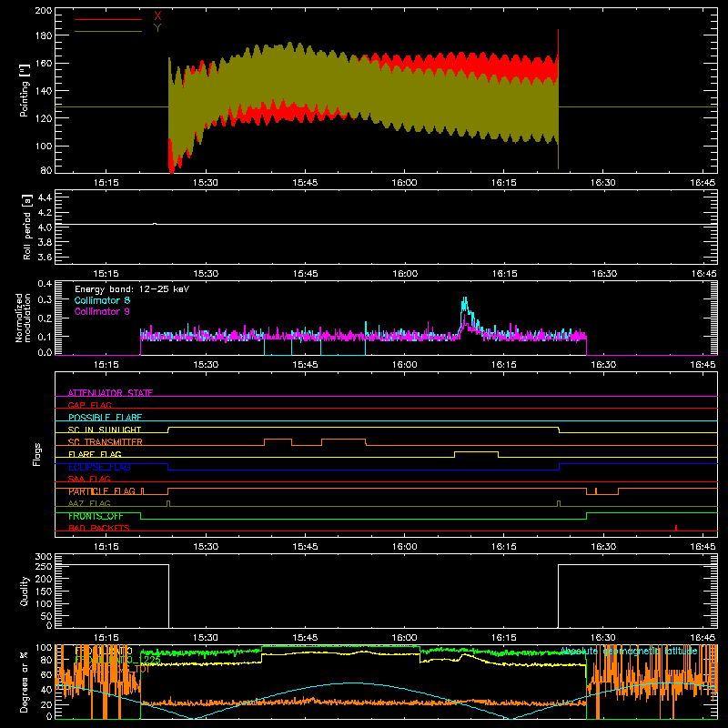This screenshot has height=728, width=728.
Task: Click the '300' tick on Quality axis
Action: [43, 557]
